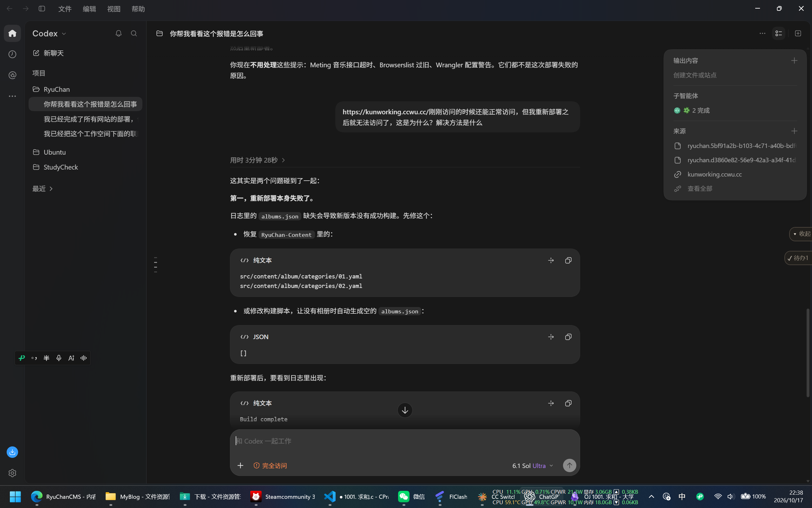812x508 pixels.
Task: Open the 帮助 menu
Action: (138, 9)
